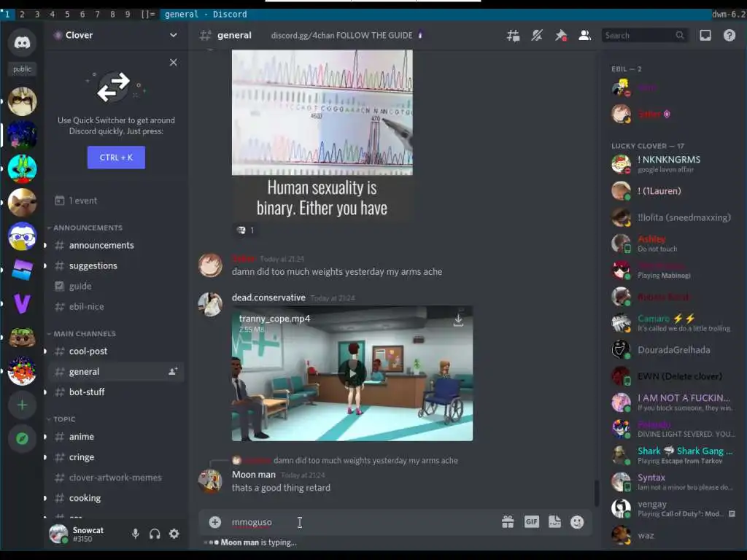Open the Human sexuality image attachment
Viewport: 747px width, 560px height.
(322, 136)
